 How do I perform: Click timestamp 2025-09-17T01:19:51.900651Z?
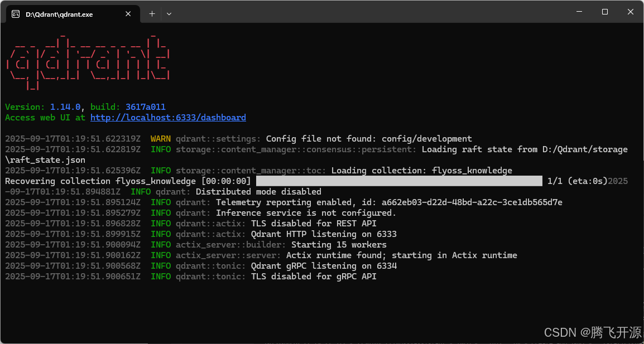tap(73, 277)
